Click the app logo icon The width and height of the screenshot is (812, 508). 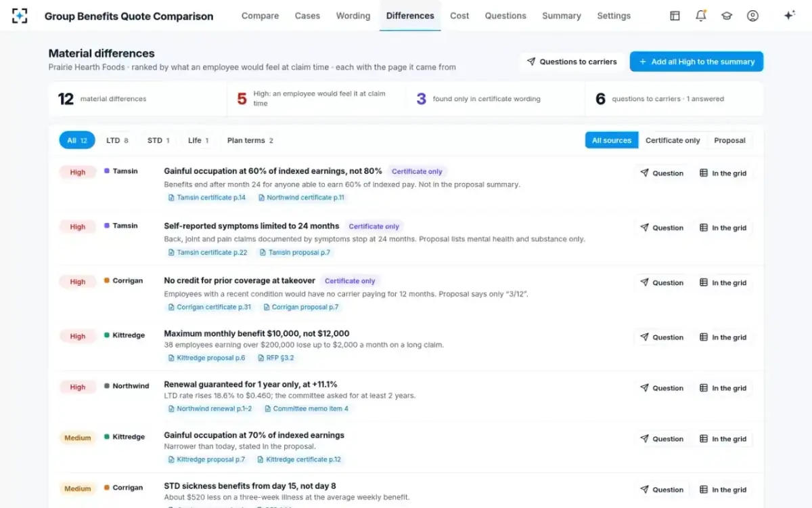[20, 16]
